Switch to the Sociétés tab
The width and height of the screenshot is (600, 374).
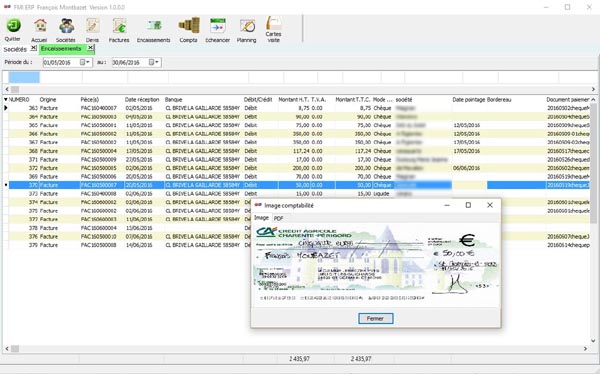[x=15, y=49]
